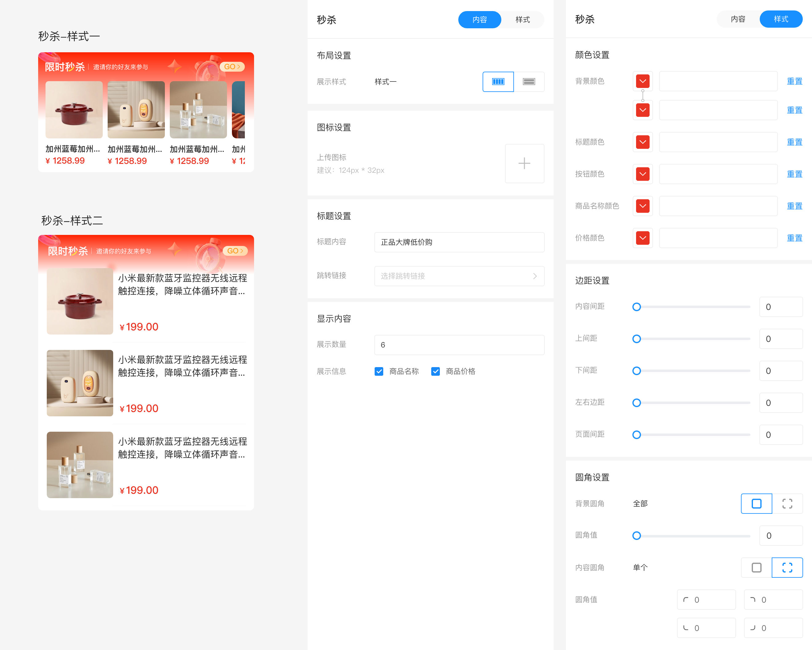The image size is (812, 650).
Task: Select the all-corners icon for 背景圆角
Action: pyautogui.click(x=757, y=504)
